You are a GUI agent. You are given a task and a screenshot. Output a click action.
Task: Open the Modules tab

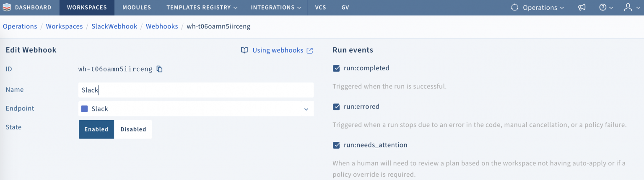[137, 8]
